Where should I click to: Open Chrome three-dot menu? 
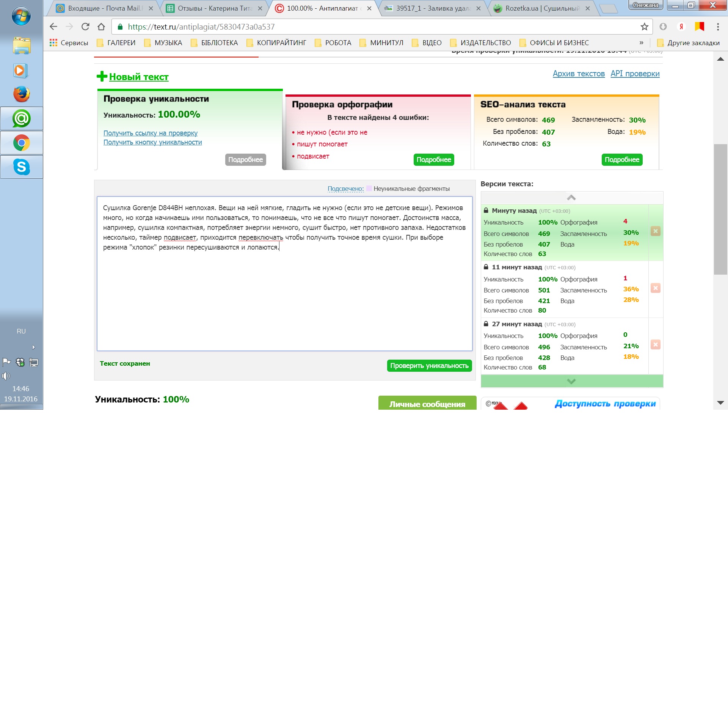point(717,27)
